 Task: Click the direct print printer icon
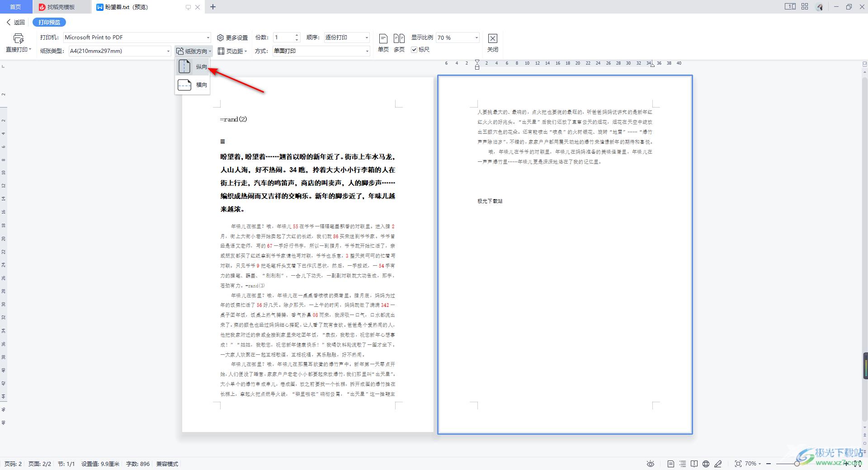coord(18,38)
